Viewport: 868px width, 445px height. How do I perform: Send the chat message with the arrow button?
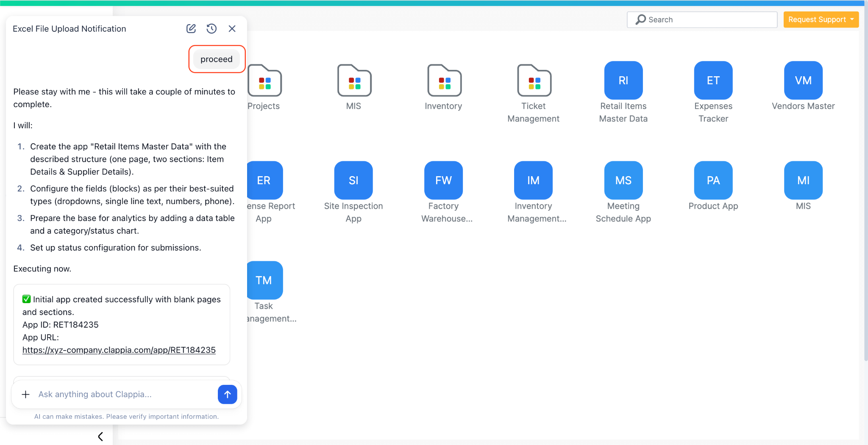228,394
